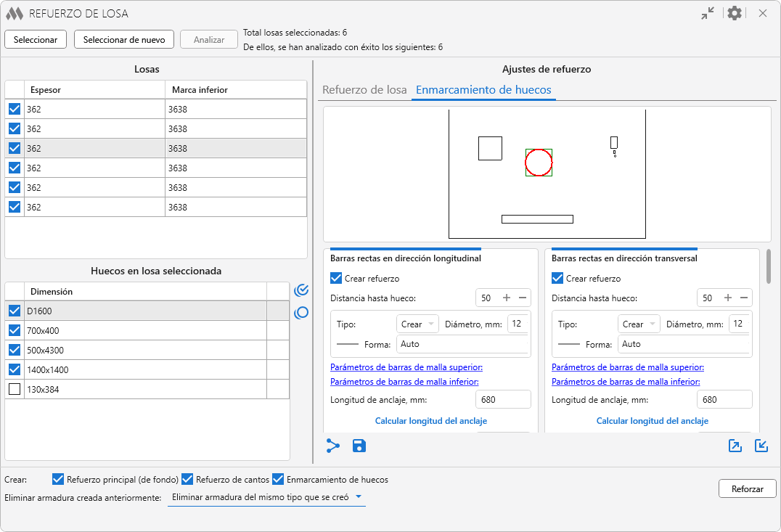Toggle Refuerzo de cantos checkbox

tap(187, 479)
